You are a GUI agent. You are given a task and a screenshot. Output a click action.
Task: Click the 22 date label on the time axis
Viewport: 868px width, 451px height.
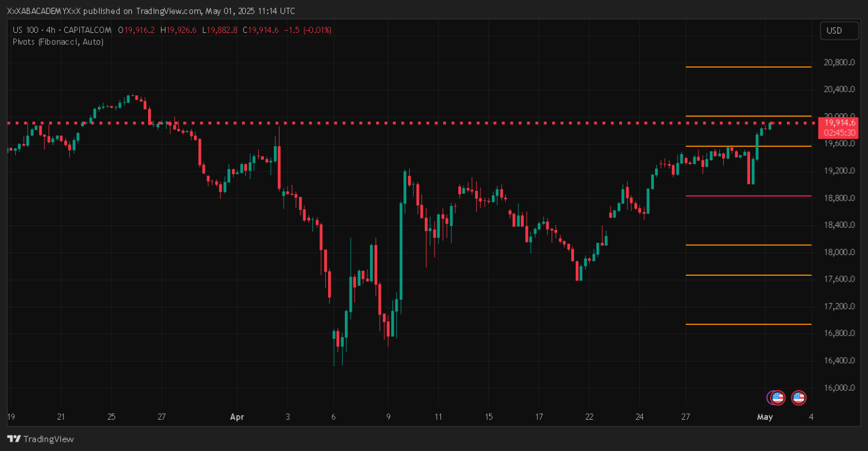pos(589,417)
